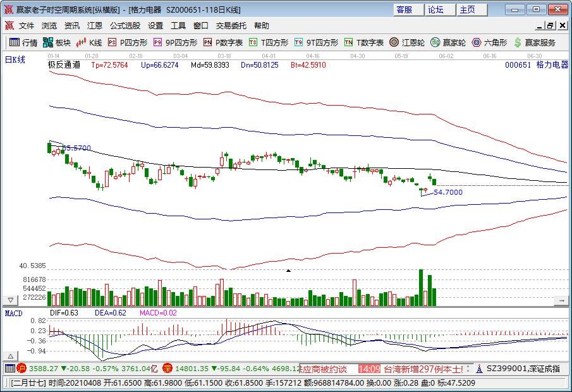Open the T四方形 tool

click(x=269, y=43)
